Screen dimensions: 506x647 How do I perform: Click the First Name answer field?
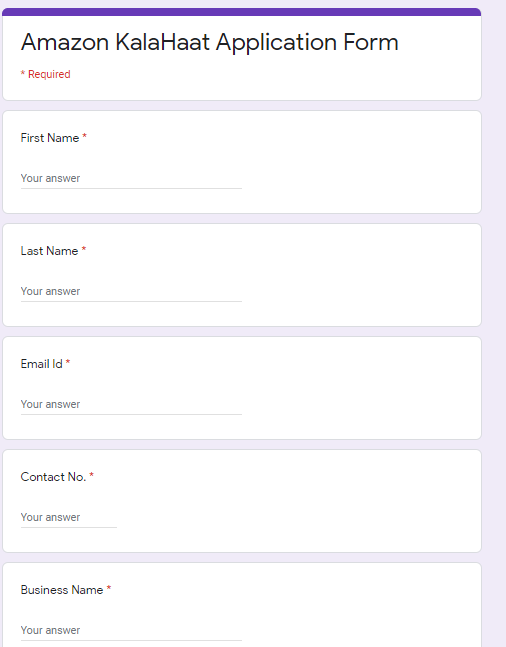(x=131, y=179)
